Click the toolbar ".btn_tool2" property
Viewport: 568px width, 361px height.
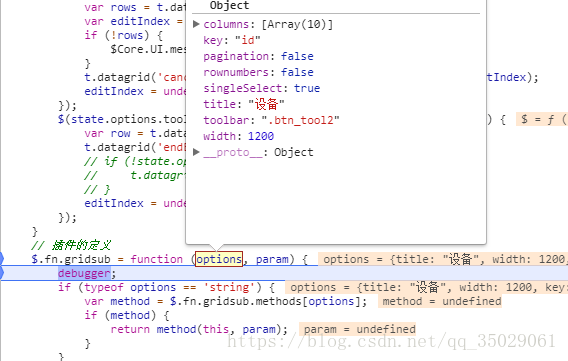coord(271,120)
